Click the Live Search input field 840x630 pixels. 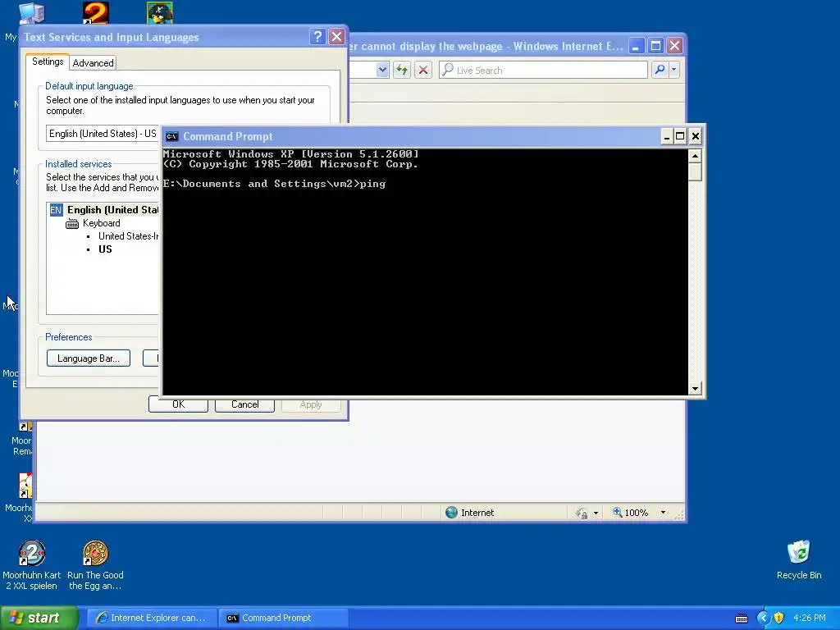click(543, 71)
